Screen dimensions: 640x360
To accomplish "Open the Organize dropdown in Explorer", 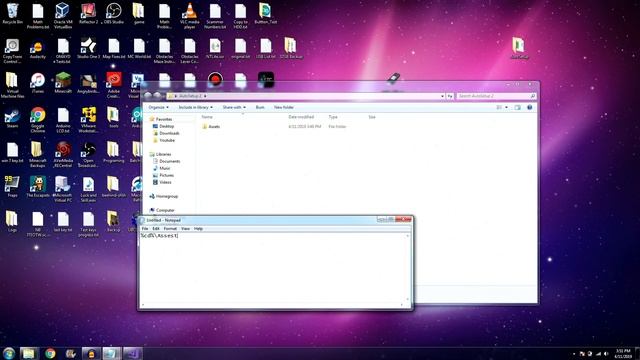I will (158, 107).
